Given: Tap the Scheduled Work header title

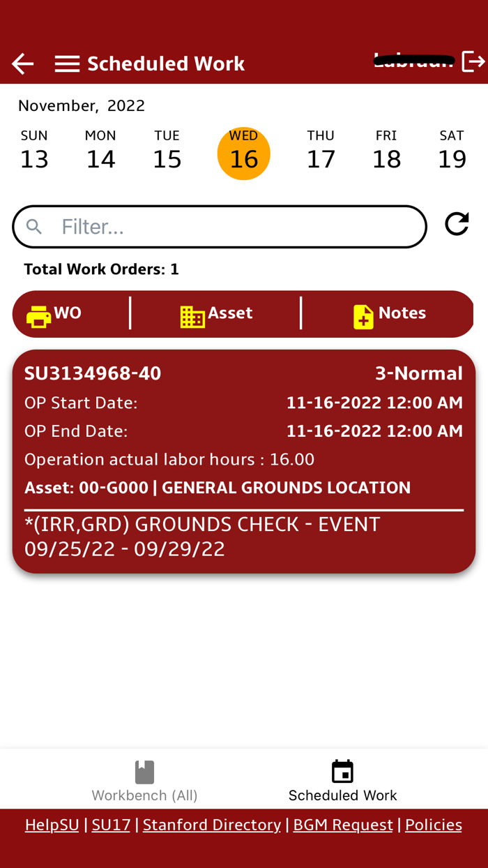Looking at the screenshot, I should point(166,63).
